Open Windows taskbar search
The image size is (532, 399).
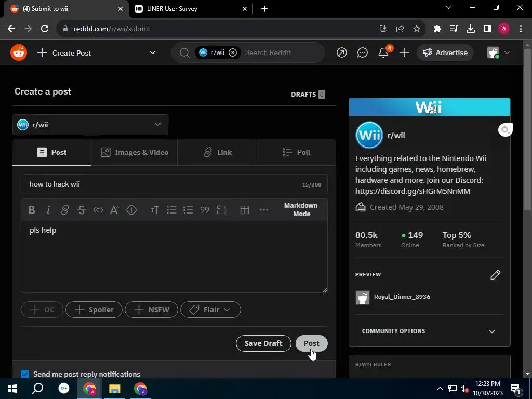(37, 389)
